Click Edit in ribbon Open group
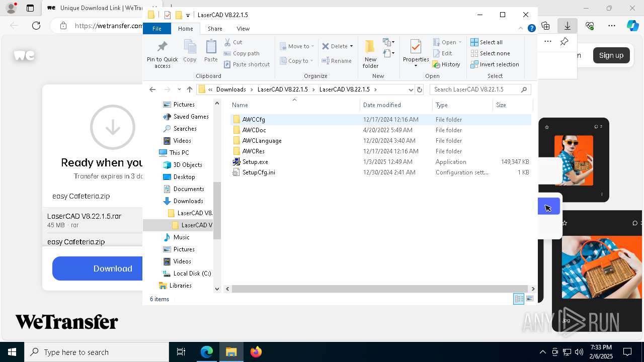The height and width of the screenshot is (362, 644). point(442,53)
